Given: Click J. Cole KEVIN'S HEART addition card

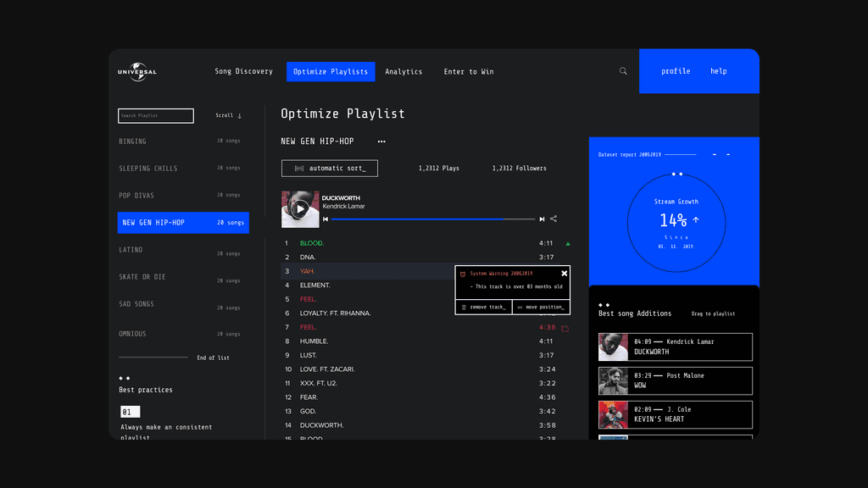Looking at the screenshot, I should pos(676,414).
